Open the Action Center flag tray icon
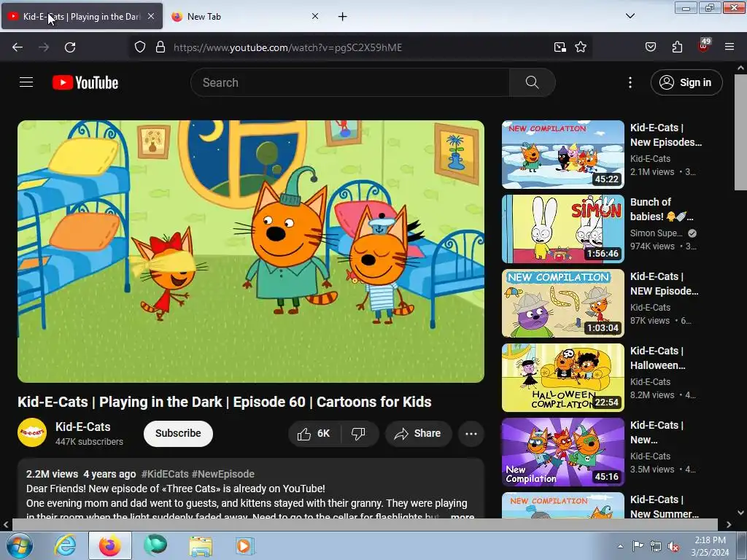The height and width of the screenshot is (560, 747). 638,546
